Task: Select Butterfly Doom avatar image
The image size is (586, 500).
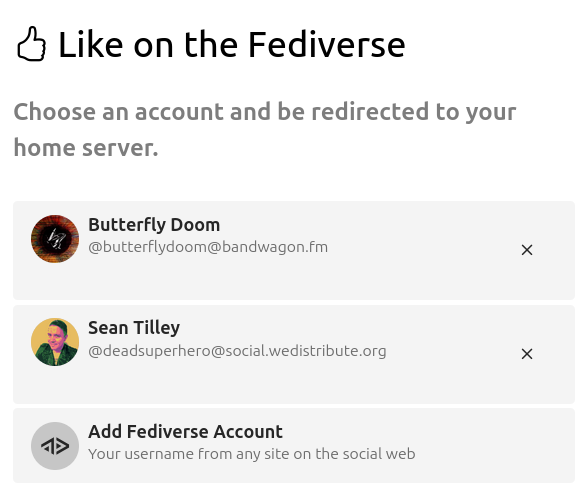Action: (55, 239)
